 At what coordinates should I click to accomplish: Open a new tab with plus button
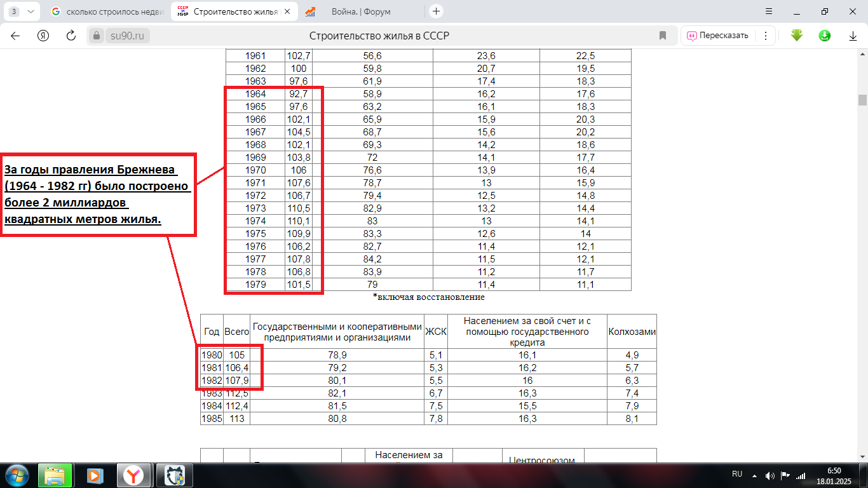pyautogui.click(x=436, y=11)
